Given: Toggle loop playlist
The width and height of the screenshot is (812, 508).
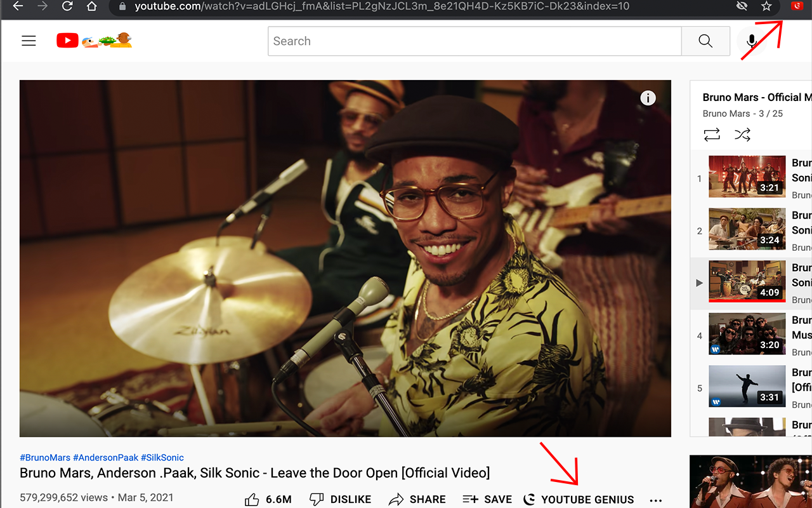Looking at the screenshot, I should tap(712, 135).
